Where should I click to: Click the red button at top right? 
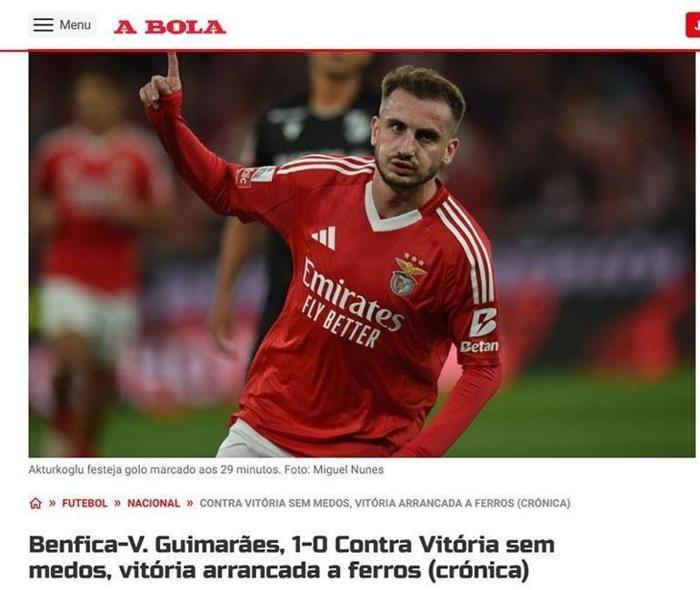pyautogui.click(x=693, y=25)
